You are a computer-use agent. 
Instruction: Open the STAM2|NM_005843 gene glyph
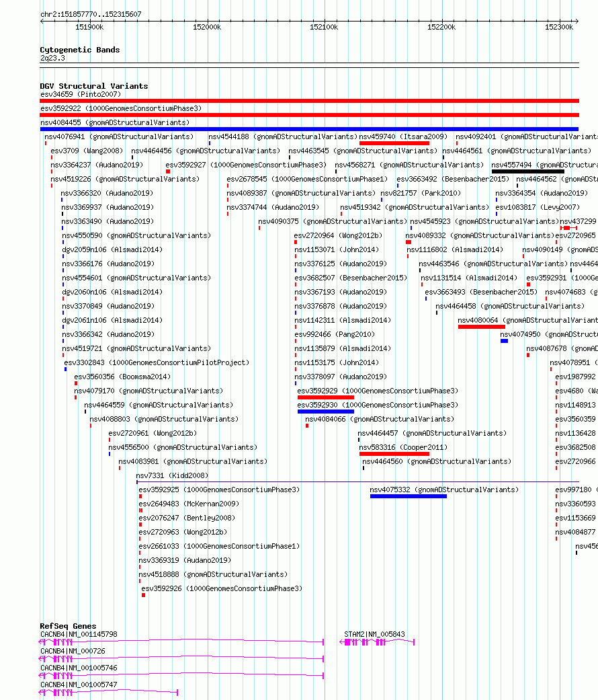(377, 642)
